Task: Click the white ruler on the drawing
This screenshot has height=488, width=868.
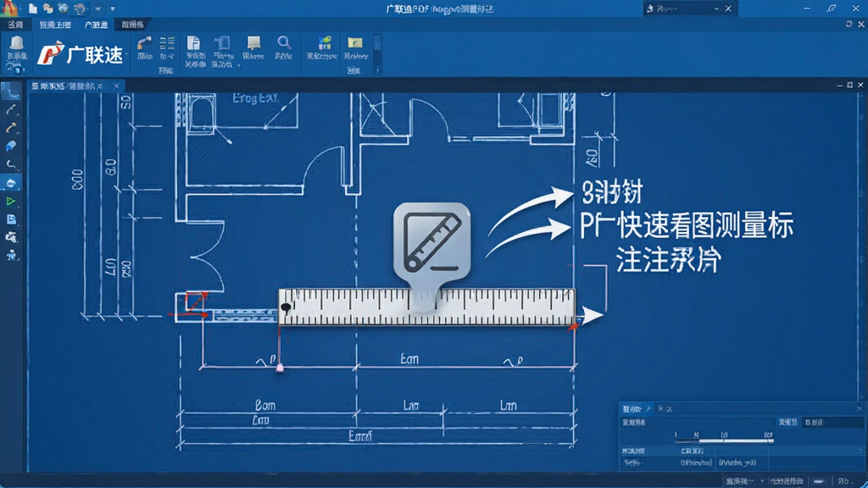Action: 427,307
